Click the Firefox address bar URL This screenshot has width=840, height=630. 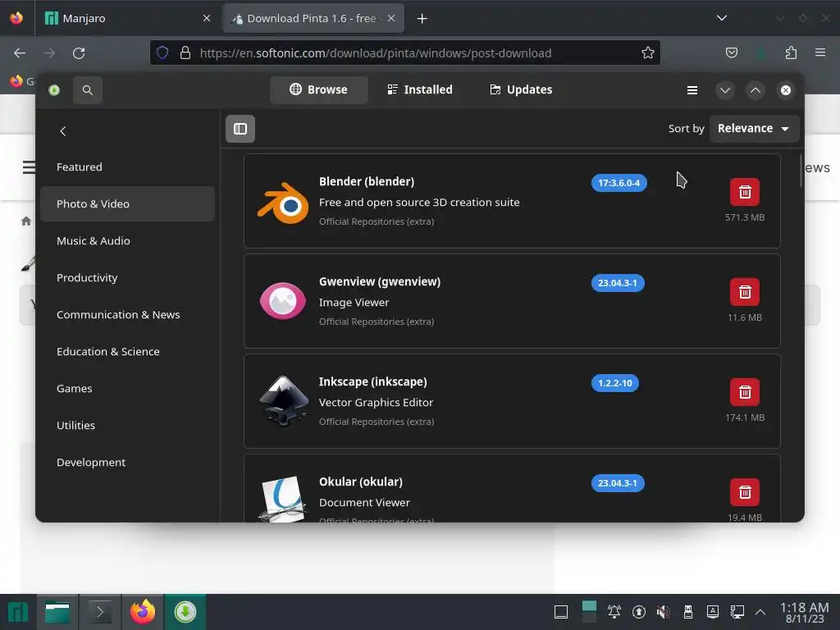(x=376, y=53)
